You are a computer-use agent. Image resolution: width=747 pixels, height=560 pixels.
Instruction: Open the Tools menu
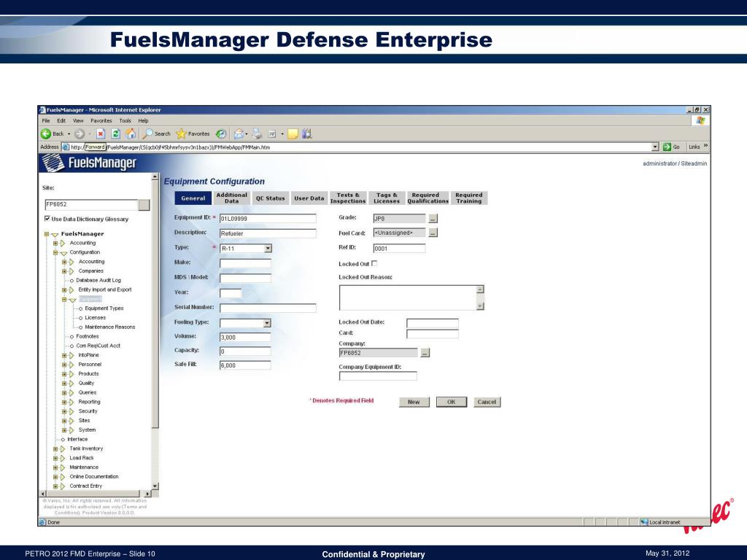[x=125, y=120]
